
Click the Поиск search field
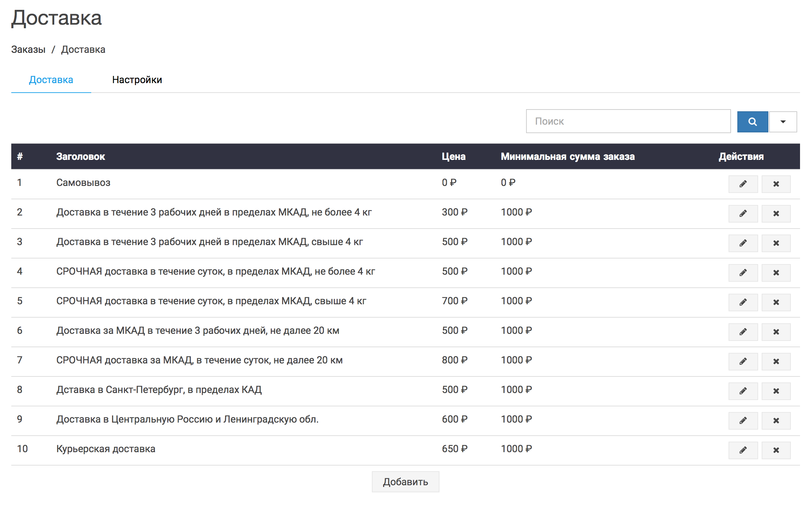628,121
